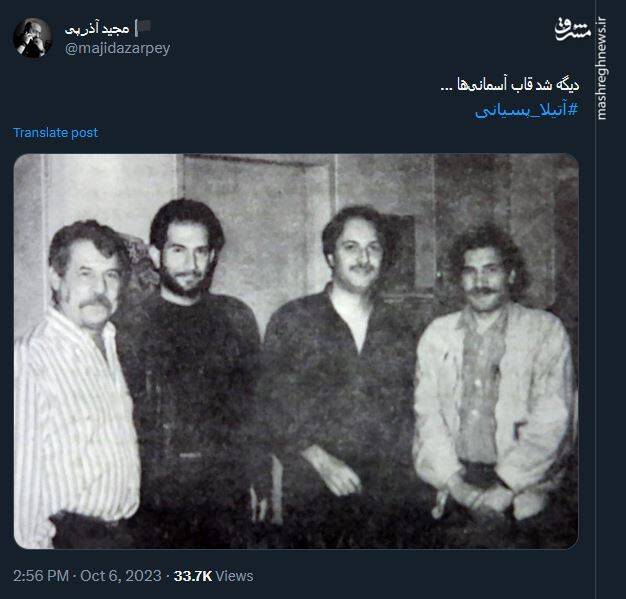Open the majidazarpey profile avatar
Viewport: 626px width, 599px height.
(33, 38)
